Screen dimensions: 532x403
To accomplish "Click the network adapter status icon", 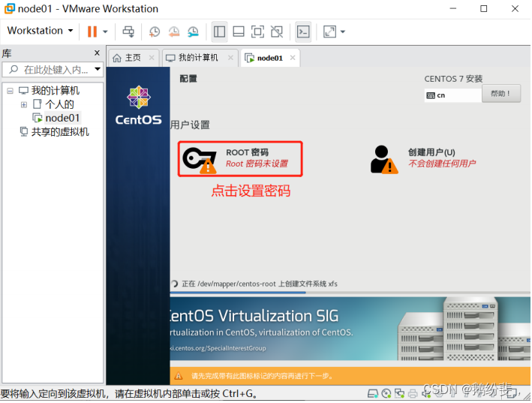I will coord(399,393).
